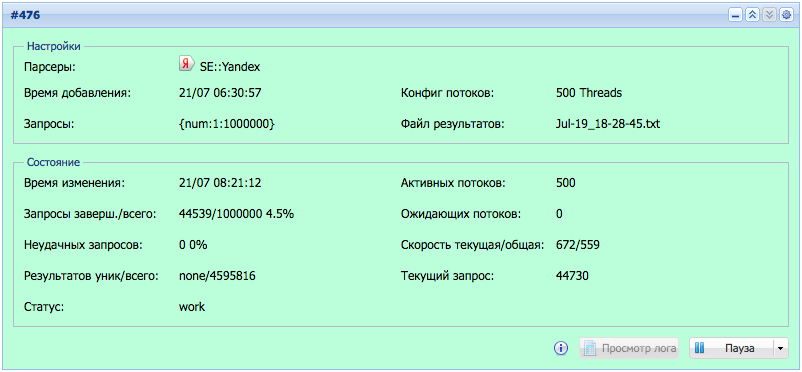This screenshot has height=372, width=802.
Task: Click the Активных потоков label
Action: 453,183
